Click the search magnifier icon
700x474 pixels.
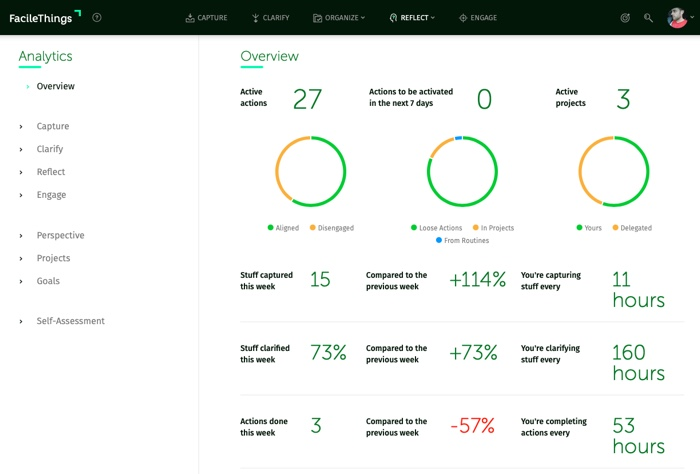[648, 18]
